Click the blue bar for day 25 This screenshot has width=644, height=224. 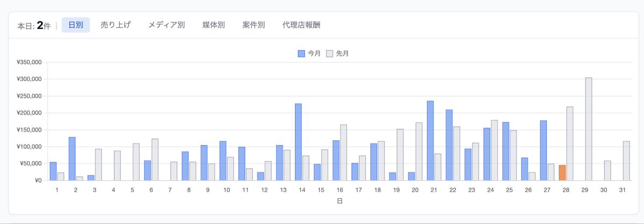(x=505, y=151)
